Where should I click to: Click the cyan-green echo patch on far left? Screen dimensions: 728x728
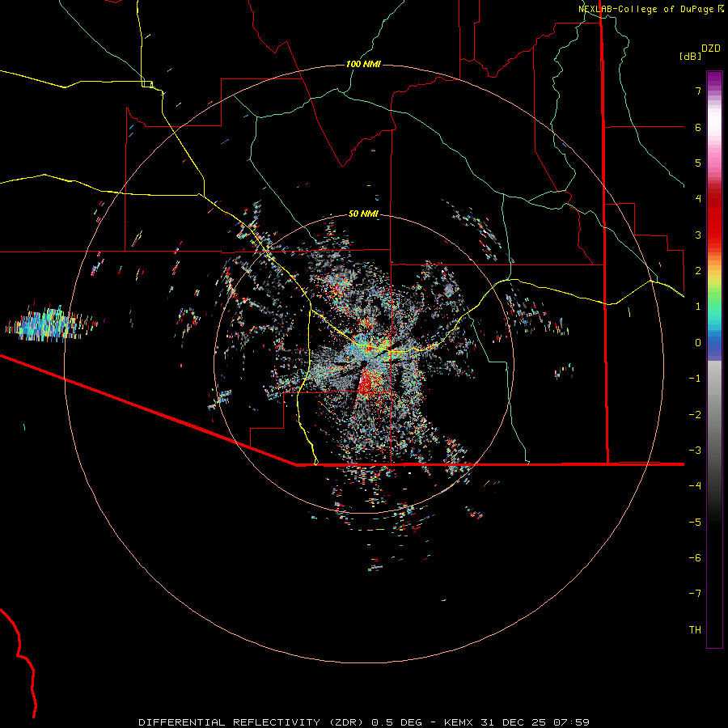(x=50, y=323)
